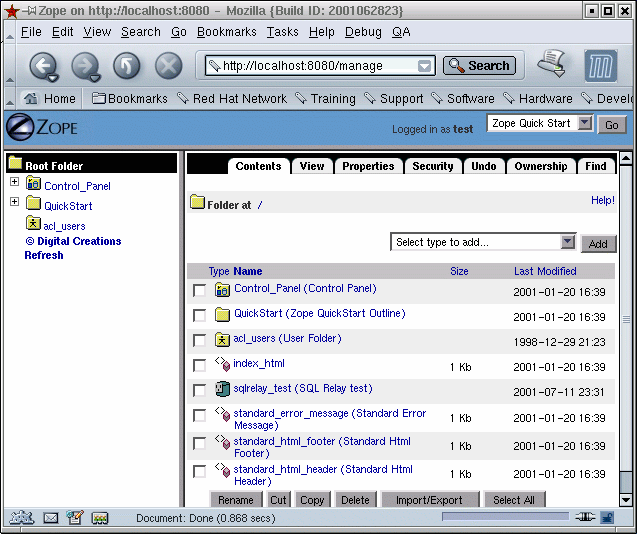Check the box next to index_html
The height and width of the screenshot is (534, 637).
(x=199, y=365)
